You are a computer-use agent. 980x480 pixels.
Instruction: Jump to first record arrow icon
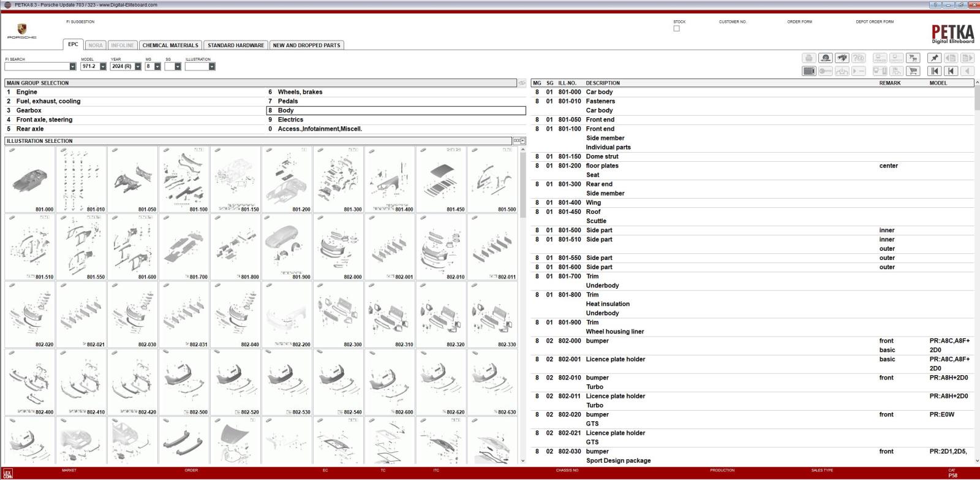[x=934, y=71]
